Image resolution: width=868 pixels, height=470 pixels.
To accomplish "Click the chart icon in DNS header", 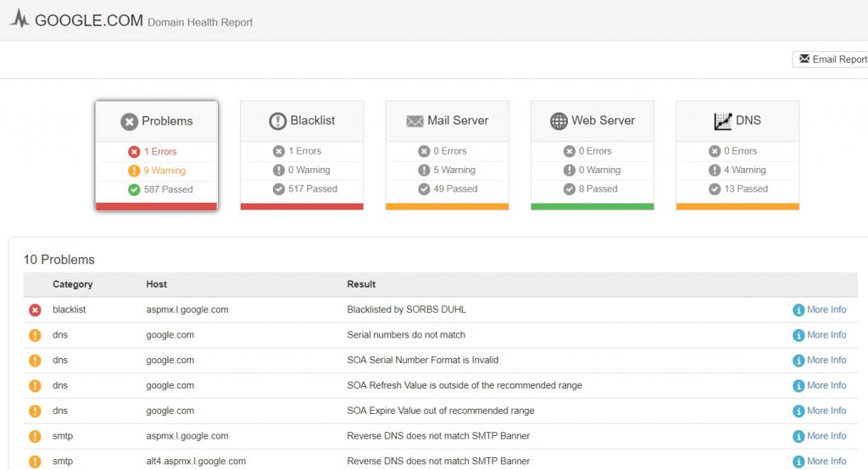I will (x=722, y=120).
